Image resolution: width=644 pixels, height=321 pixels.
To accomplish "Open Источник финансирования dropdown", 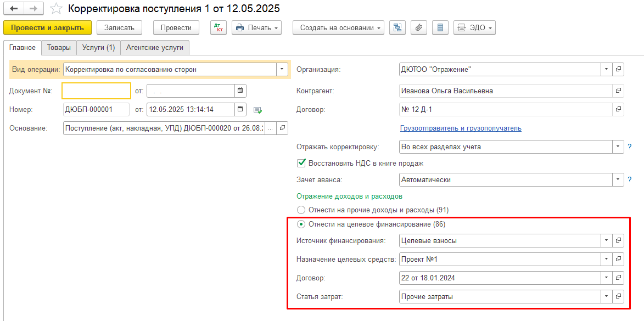I will click(x=606, y=240).
